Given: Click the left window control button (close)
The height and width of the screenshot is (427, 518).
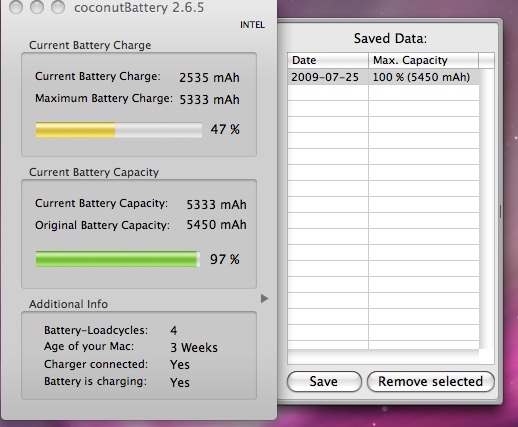Looking at the screenshot, I should 16,7.
